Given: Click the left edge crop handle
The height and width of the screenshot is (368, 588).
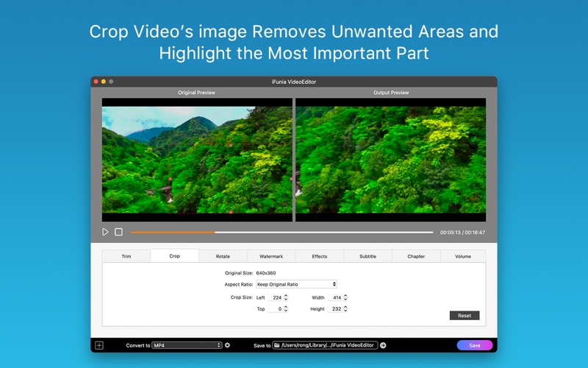Looking at the screenshot, I should [170, 179].
